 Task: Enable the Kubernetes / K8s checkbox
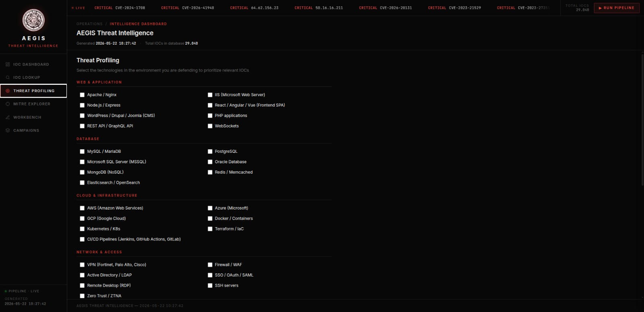pyautogui.click(x=82, y=229)
